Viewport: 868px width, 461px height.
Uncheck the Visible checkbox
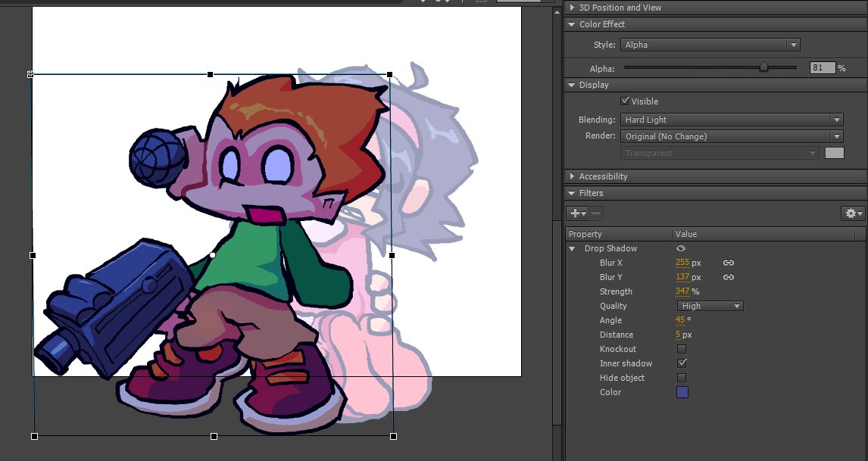tap(625, 101)
